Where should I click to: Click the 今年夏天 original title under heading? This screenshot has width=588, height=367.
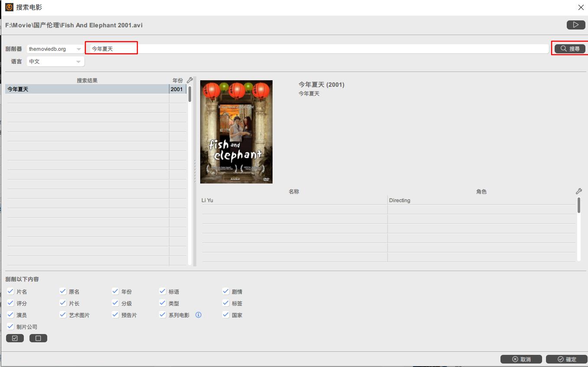pos(309,94)
